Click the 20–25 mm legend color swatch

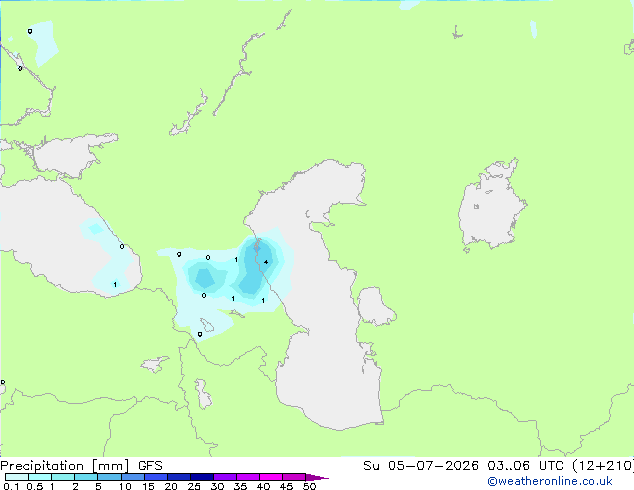coord(178,477)
